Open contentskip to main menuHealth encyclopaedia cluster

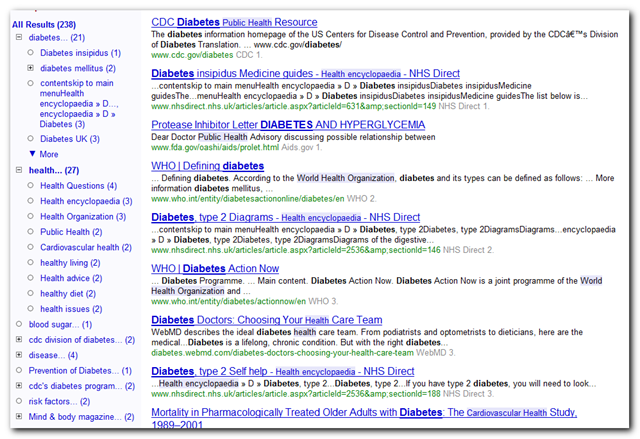79,104
